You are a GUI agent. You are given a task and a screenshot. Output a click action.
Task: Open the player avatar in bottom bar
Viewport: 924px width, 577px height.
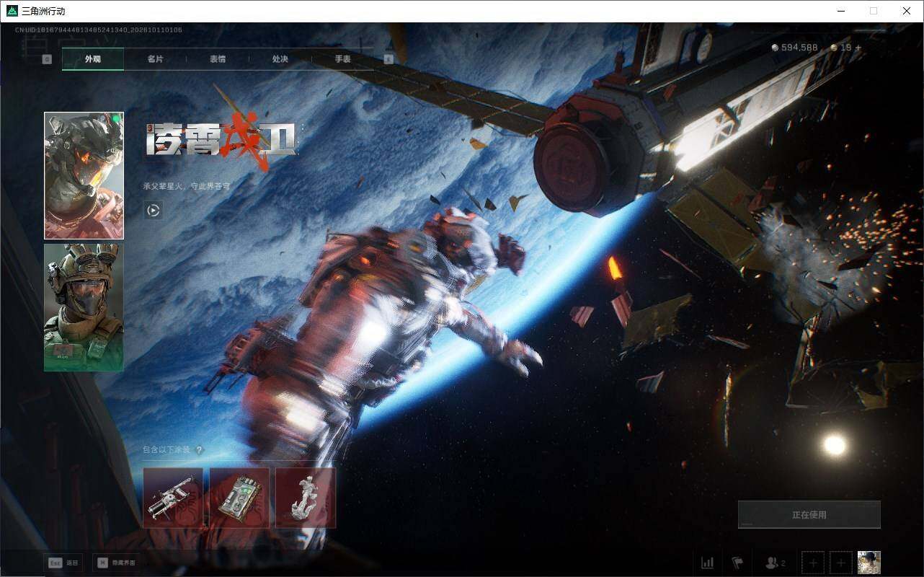pos(869,563)
